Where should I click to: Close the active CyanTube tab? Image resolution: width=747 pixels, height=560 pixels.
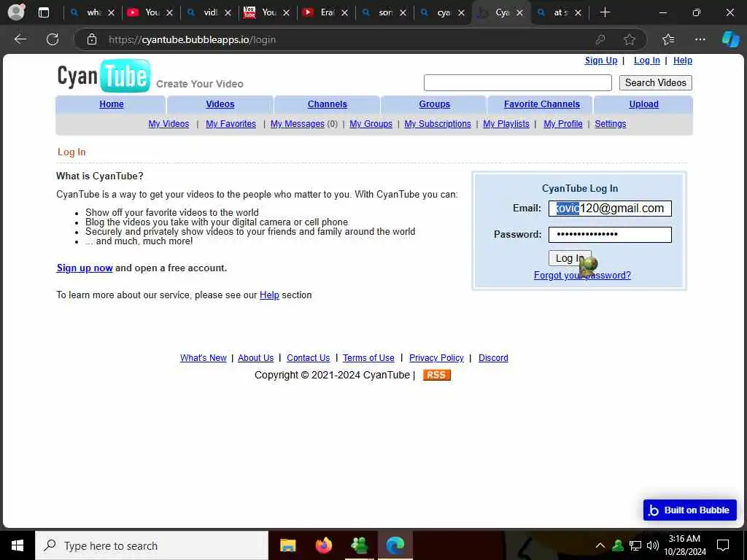point(519,13)
